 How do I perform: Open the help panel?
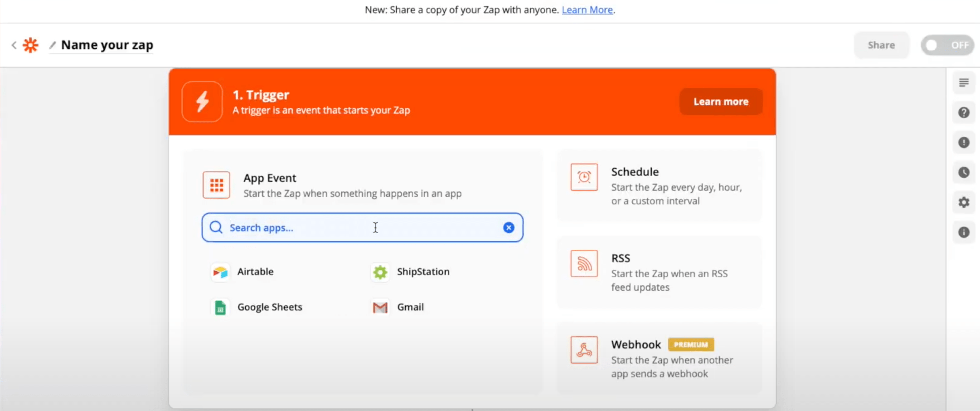point(964,112)
